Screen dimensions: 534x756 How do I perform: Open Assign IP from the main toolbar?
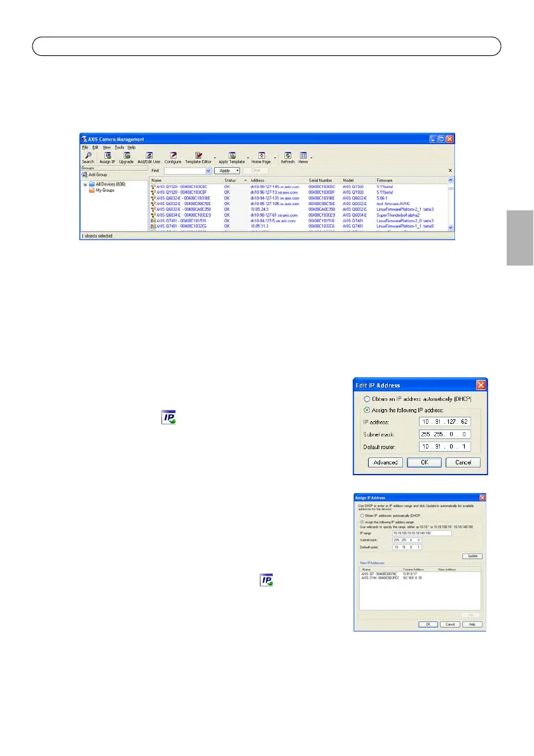click(x=107, y=158)
